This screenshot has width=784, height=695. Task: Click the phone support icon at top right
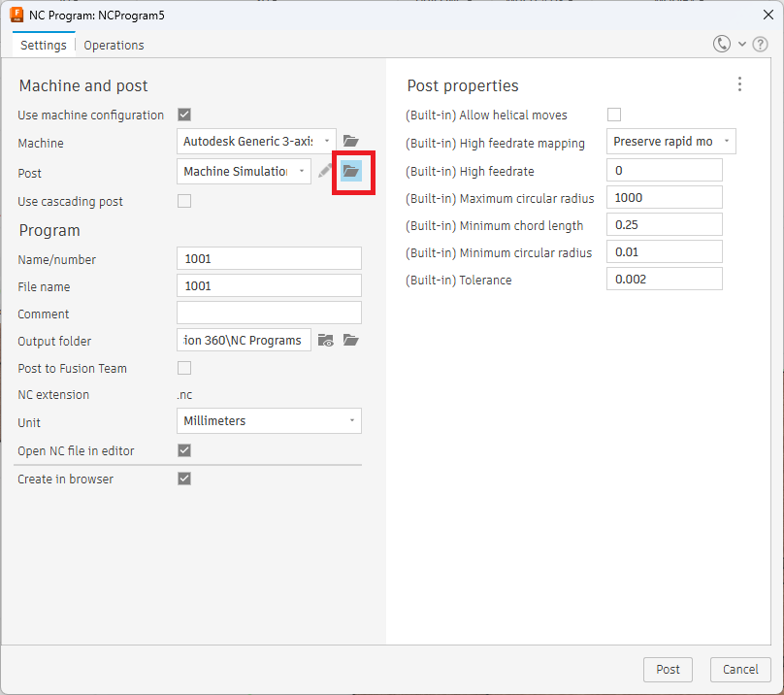(722, 44)
